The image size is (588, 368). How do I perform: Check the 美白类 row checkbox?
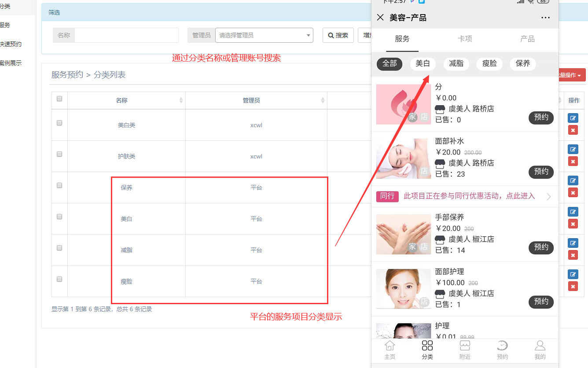(59, 123)
